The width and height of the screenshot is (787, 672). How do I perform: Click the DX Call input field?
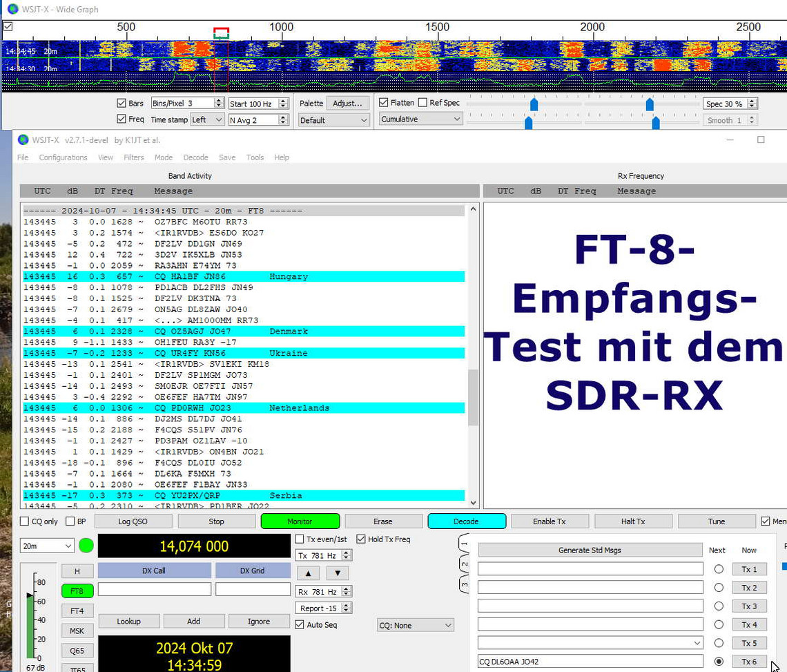tap(155, 589)
